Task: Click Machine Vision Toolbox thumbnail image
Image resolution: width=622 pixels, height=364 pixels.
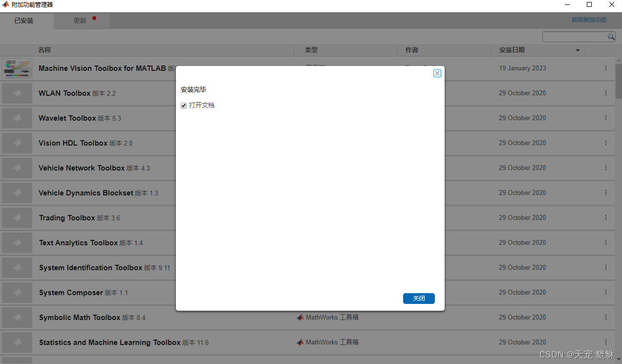Action: 17,68
